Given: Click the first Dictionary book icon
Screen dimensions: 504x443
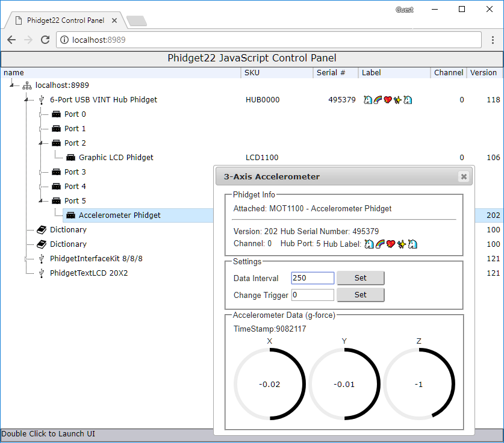Looking at the screenshot, I should pos(42,230).
